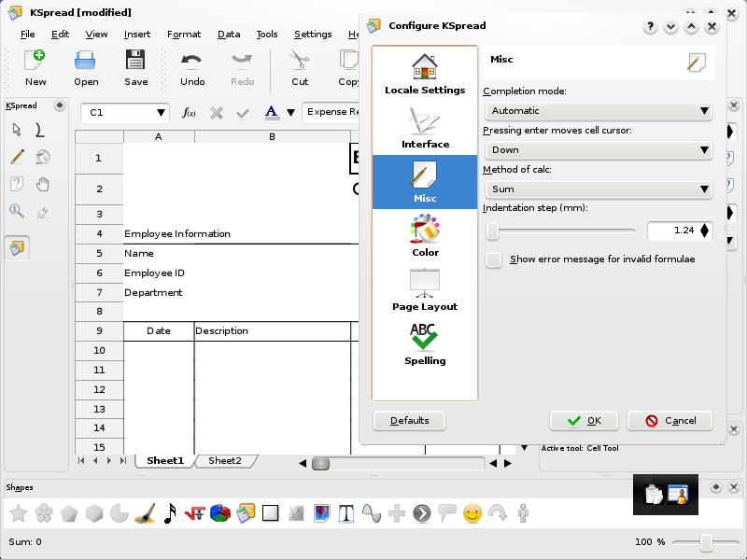This screenshot has height=560, width=747.
Task: Insert the plain square frame shape
Action: (x=270, y=513)
